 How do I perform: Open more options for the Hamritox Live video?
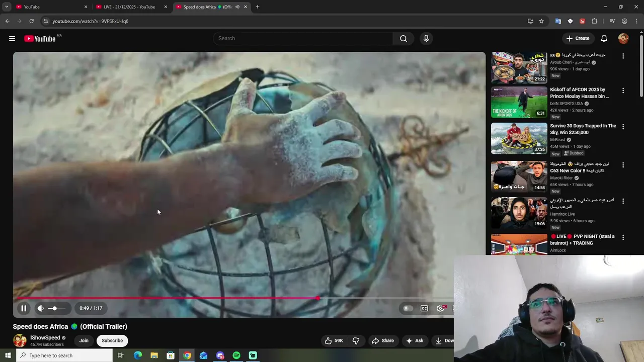coord(623,201)
